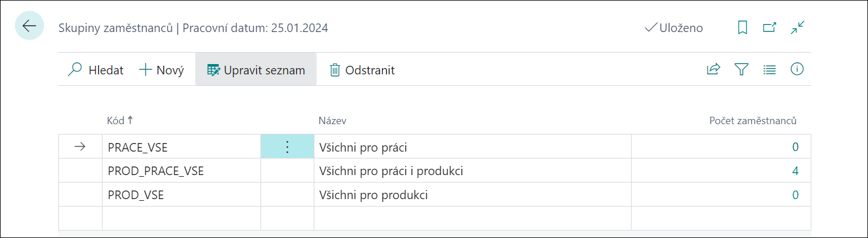Screen dimensions: 868x238
Task: Select the Všichni pro produkci name cell
Action: pyautogui.click(x=472, y=195)
